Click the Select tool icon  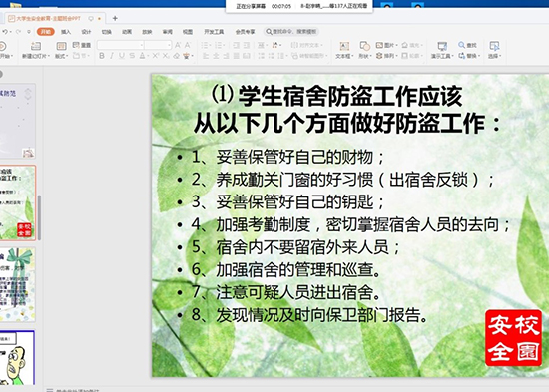point(494,46)
